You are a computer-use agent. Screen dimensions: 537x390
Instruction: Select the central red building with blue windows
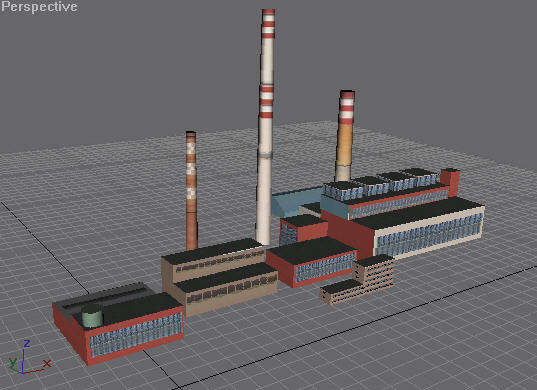coord(312,262)
